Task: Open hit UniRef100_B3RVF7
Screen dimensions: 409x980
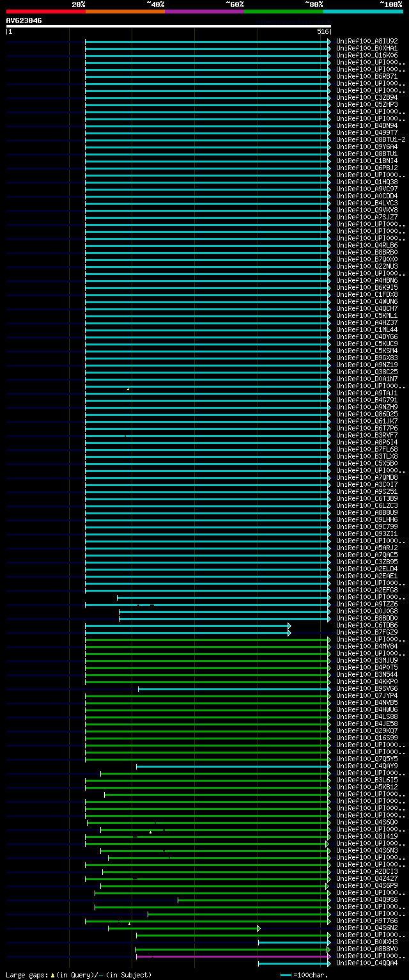Action: point(367,435)
